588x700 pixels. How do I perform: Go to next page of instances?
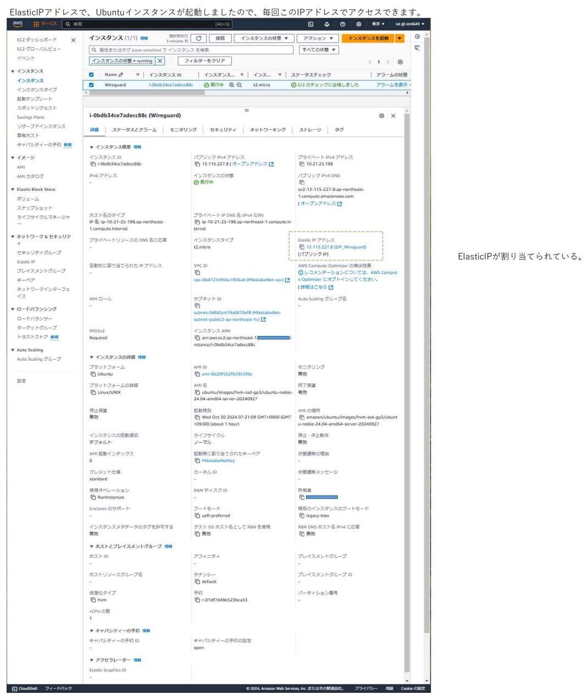coord(387,62)
